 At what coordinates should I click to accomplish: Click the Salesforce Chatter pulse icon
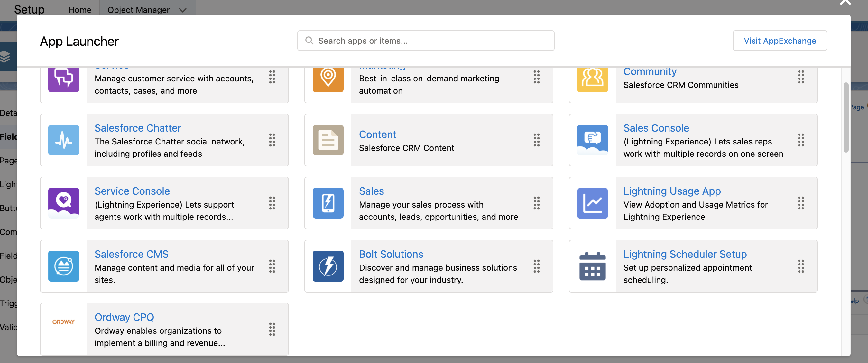(x=63, y=140)
